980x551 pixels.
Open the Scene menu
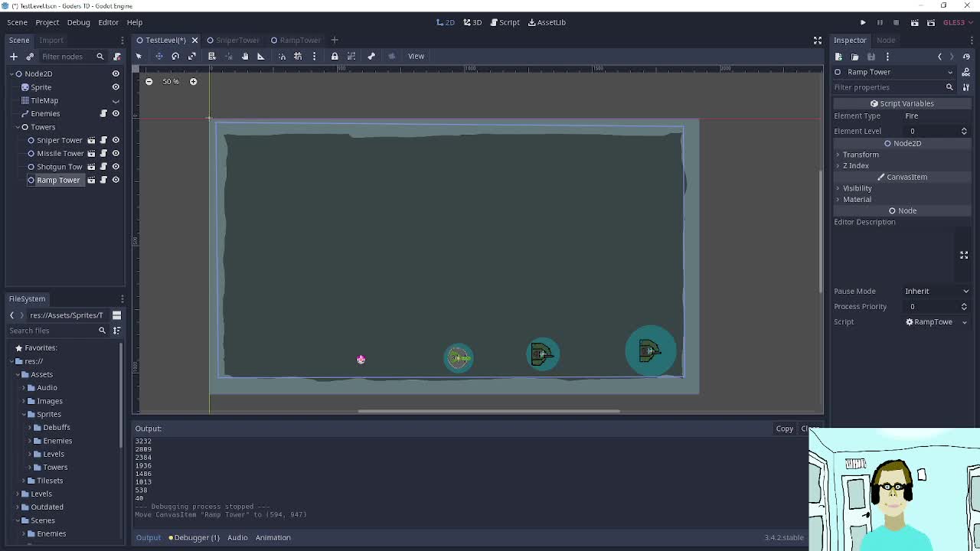coord(17,22)
